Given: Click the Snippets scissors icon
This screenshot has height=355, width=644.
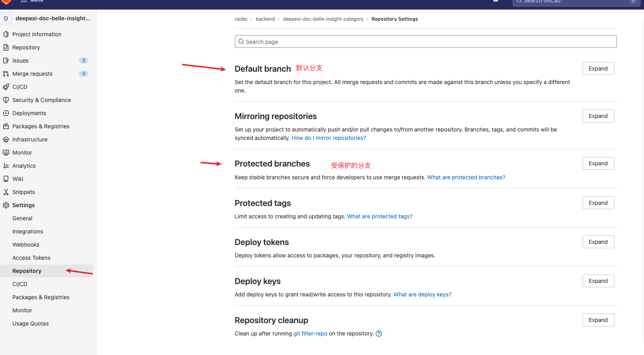Looking at the screenshot, I should click(x=6, y=192).
